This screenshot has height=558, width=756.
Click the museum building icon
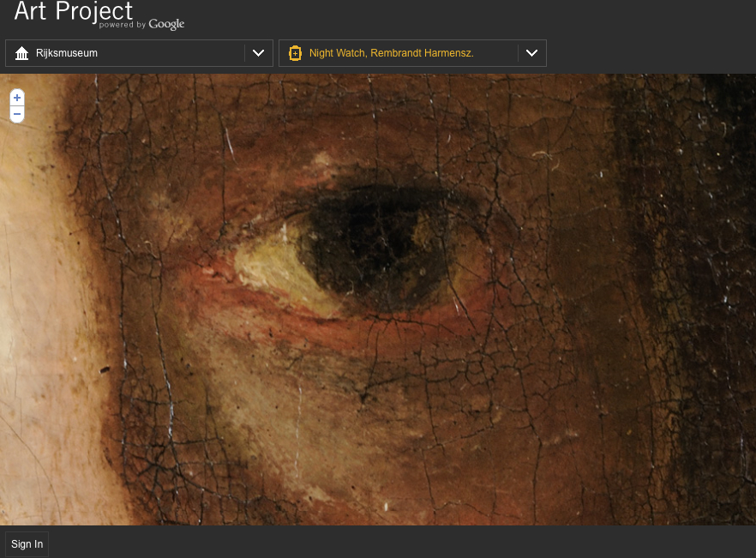coord(22,53)
